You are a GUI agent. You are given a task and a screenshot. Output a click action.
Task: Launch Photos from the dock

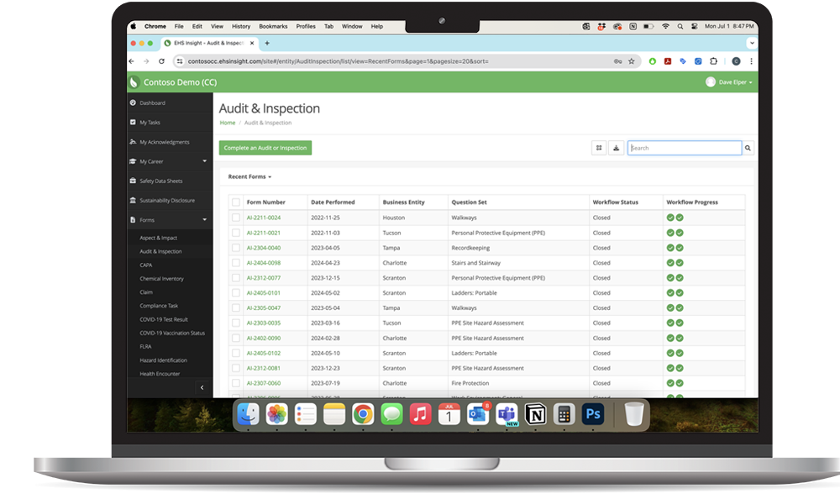[277, 414]
